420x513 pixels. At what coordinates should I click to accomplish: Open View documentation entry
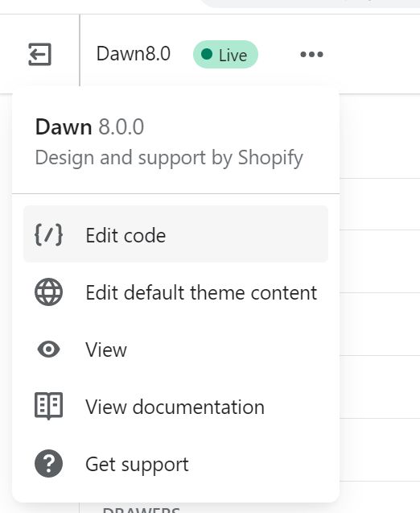click(176, 407)
